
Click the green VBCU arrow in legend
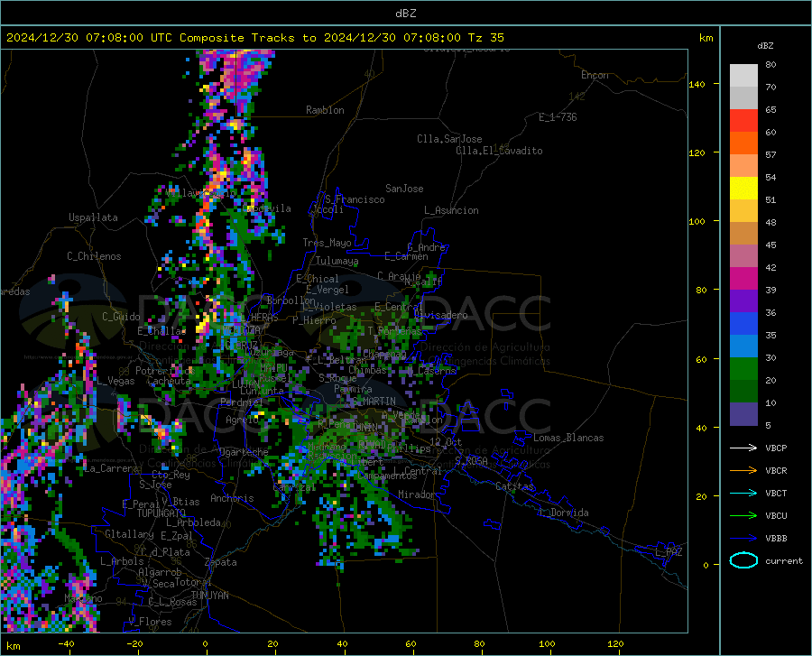click(x=743, y=515)
